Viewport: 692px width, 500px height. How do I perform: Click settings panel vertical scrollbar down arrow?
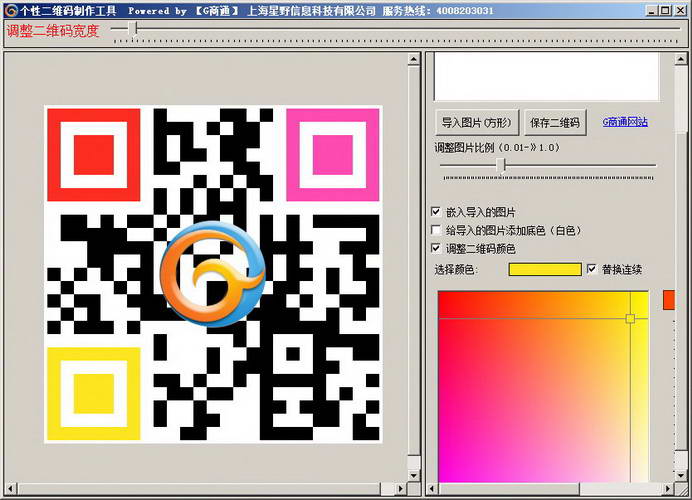[681, 476]
